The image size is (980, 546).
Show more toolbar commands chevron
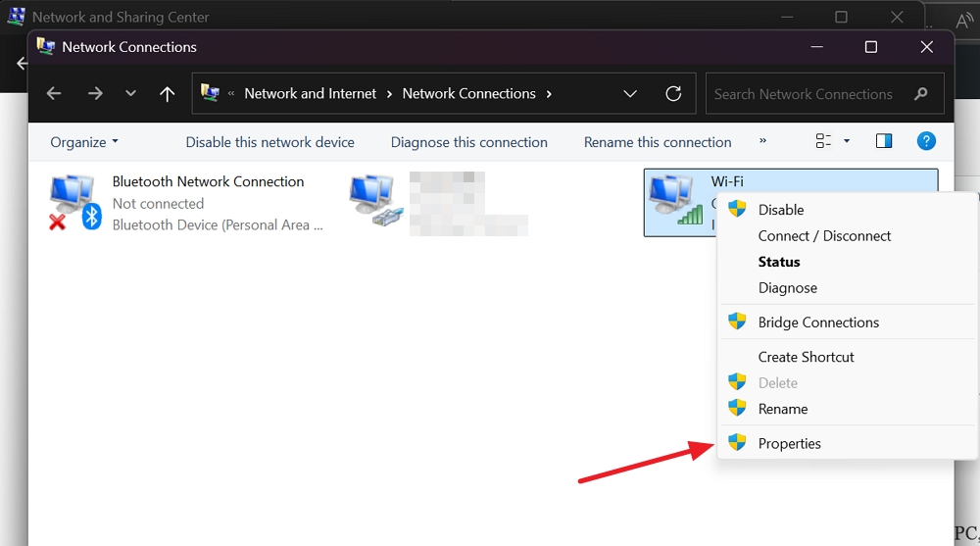pyautogui.click(x=762, y=141)
